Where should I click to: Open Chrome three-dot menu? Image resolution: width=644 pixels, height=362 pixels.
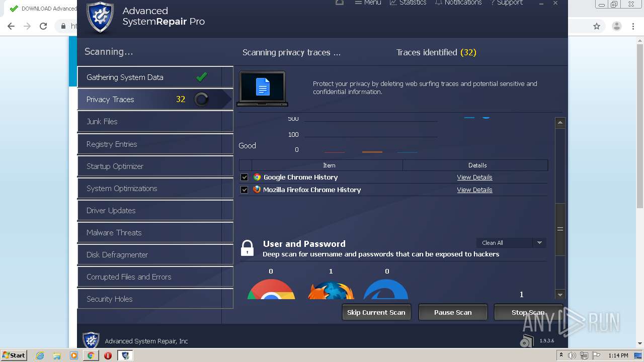(x=633, y=26)
